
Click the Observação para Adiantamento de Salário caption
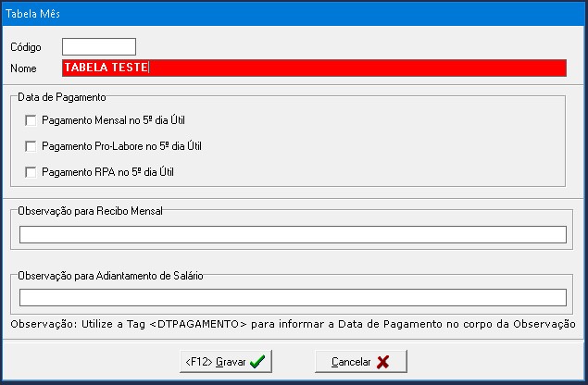coord(110,276)
